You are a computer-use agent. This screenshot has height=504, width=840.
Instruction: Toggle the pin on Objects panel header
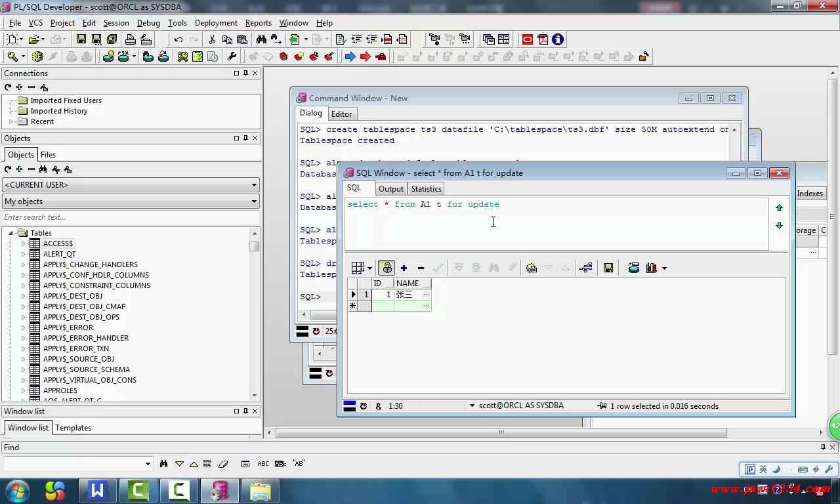coord(246,138)
